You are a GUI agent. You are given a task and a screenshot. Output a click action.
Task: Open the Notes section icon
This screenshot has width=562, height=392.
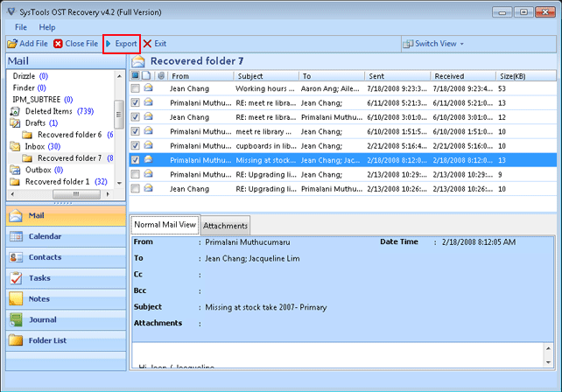click(x=17, y=299)
